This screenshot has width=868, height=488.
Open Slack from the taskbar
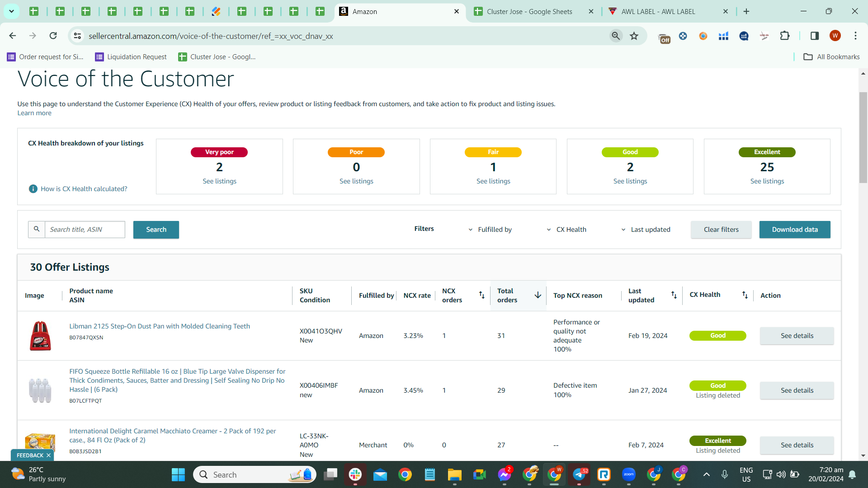click(x=355, y=474)
